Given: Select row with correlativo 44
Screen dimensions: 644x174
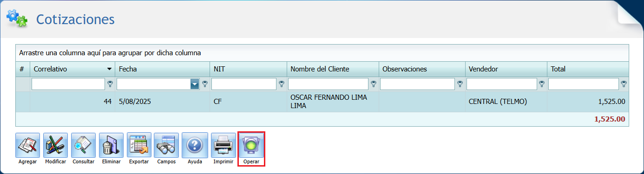Looking at the screenshot, I should tap(322, 102).
